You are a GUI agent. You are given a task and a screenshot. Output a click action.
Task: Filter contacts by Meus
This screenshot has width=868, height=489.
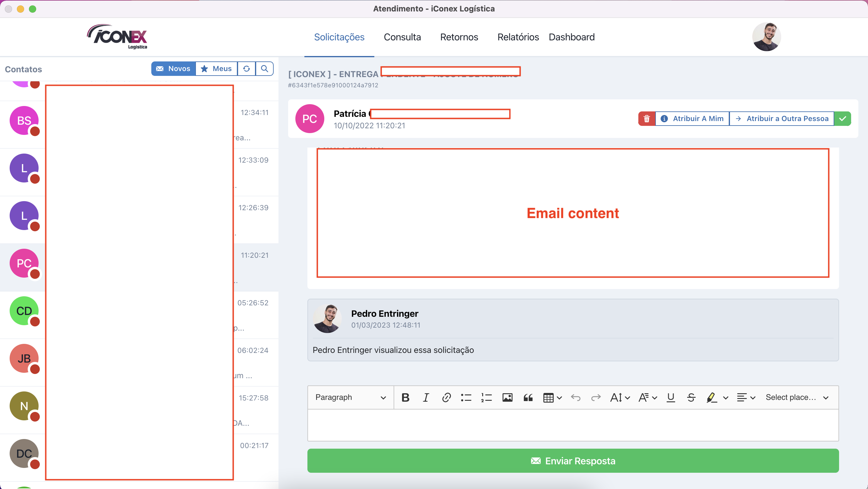(216, 69)
